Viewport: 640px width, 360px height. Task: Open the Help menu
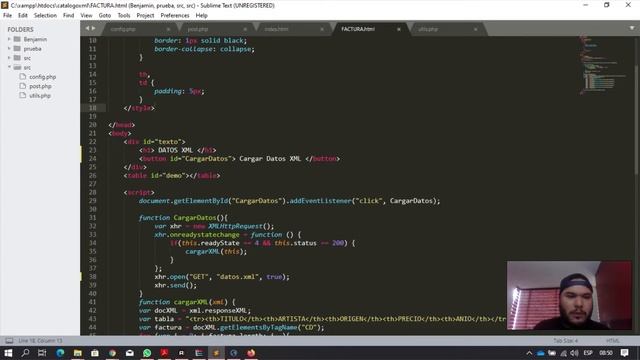(x=202, y=16)
